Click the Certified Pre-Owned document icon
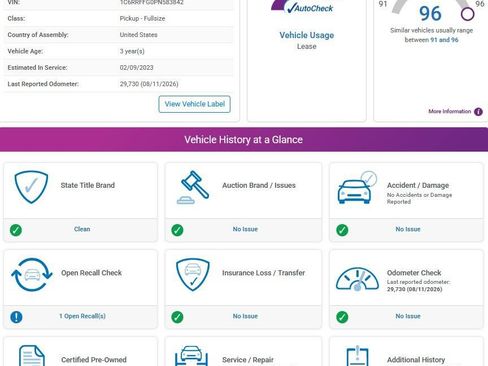 [x=32, y=356]
